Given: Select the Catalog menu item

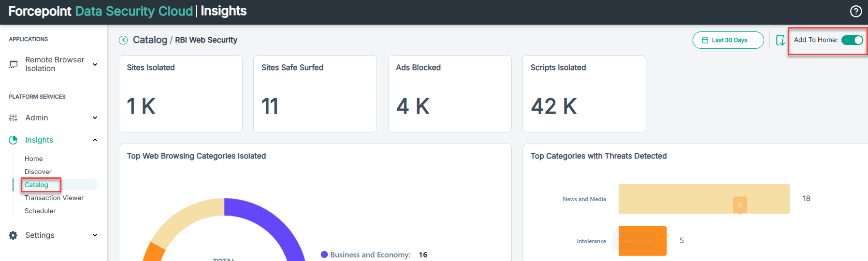Looking at the screenshot, I should pos(36,185).
